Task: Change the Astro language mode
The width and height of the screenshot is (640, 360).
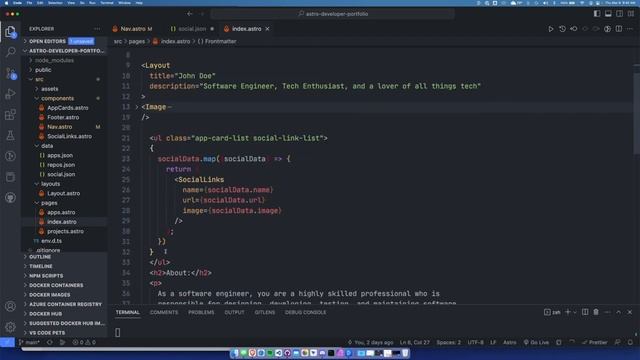Action: pyautogui.click(x=509, y=342)
